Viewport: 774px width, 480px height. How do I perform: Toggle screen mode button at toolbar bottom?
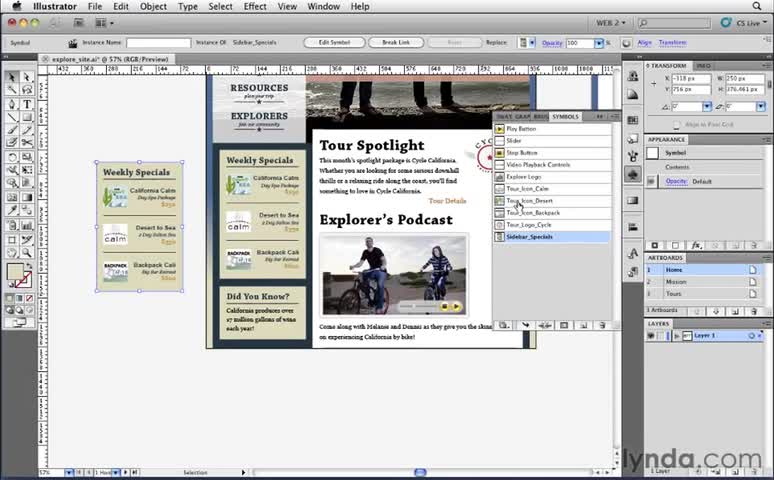point(19,323)
